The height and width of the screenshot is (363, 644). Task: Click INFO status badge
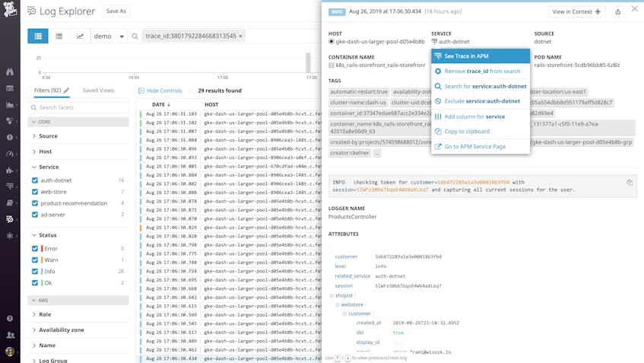[337, 12]
